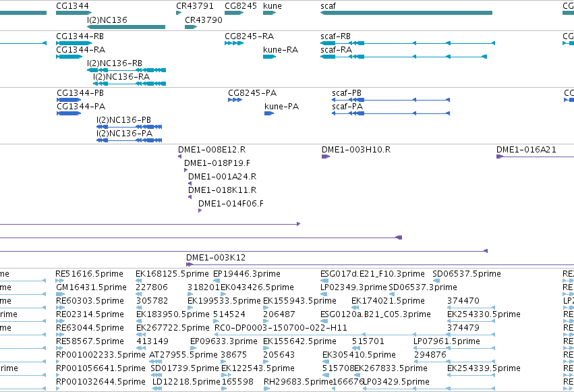Viewport: 574px width, 392px height.
Task: Open the kune-PA protein label
Action: (x=281, y=107)
